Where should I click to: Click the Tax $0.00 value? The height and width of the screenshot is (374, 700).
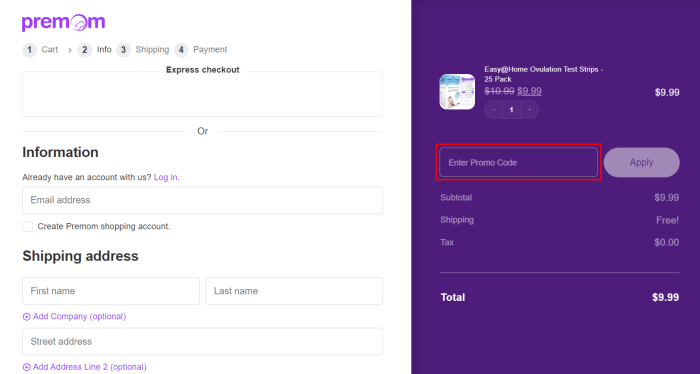point(667,242)
